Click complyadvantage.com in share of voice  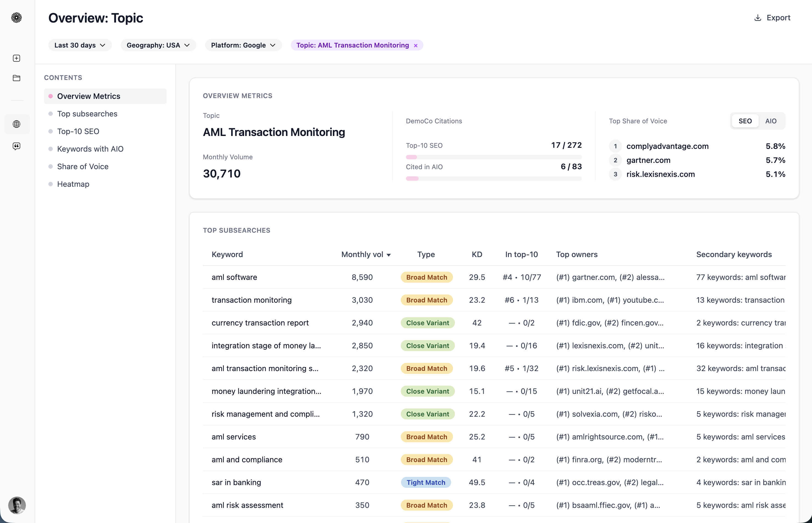point(667,146)
